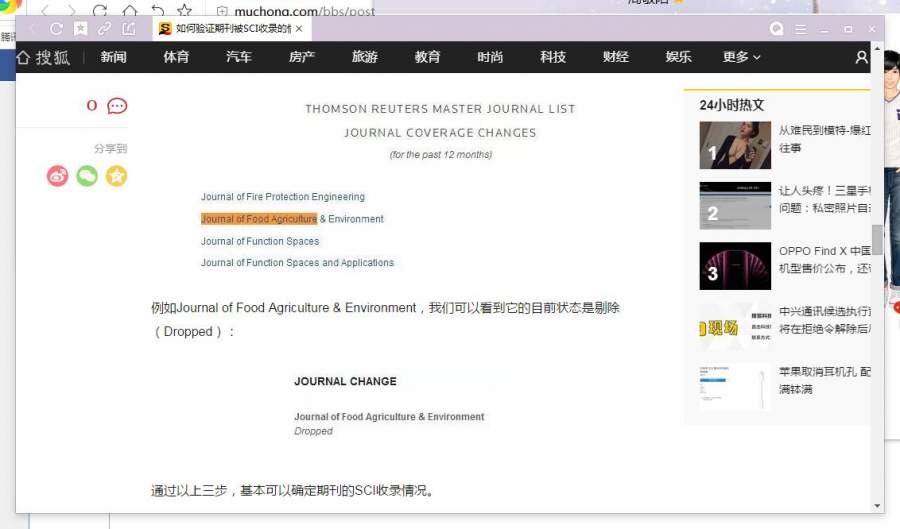This screenshot has height=529, width=900.
Task: Open the 体育 channel
Action: tap(176, 57)
